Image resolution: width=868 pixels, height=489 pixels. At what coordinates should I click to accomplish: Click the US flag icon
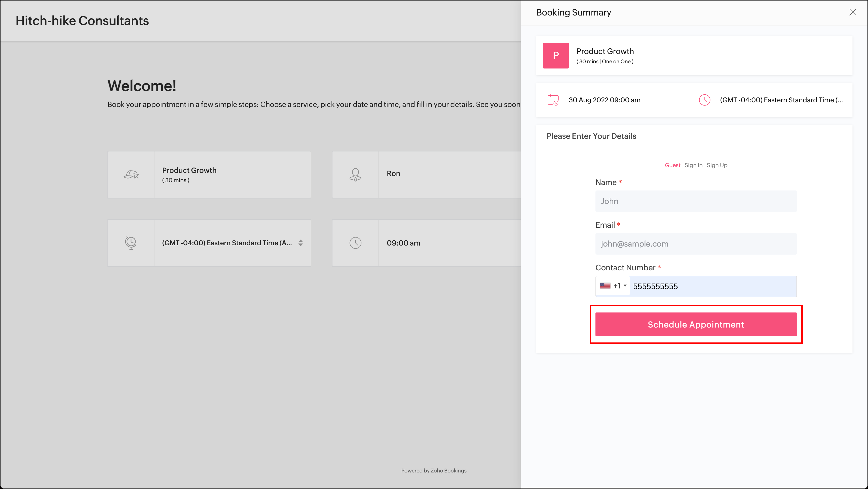pos(605,286)
